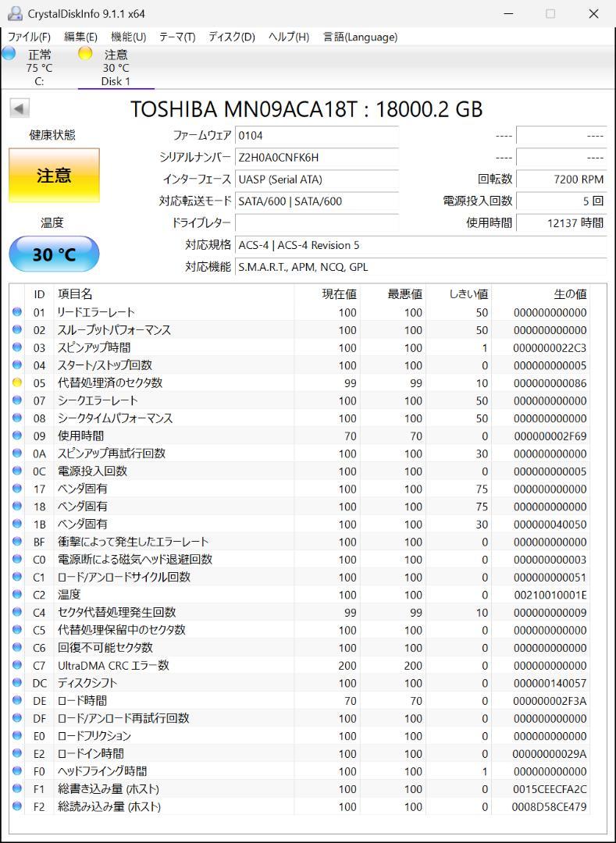Viewport: 616px width, 843px height.
Task: Click the serial number field Z2H0A0CNFK6H
Action: pyautogui.click(x=317, y=158)
